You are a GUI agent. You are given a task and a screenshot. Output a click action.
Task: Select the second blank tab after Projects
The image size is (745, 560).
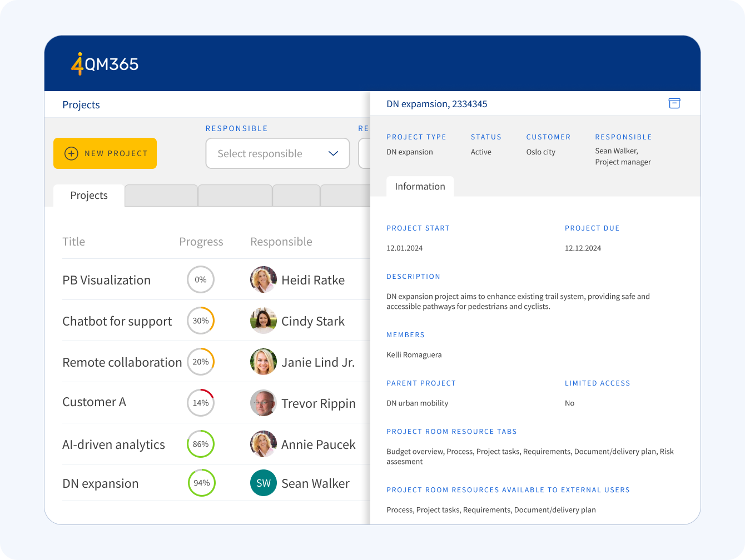click(235, 196)
